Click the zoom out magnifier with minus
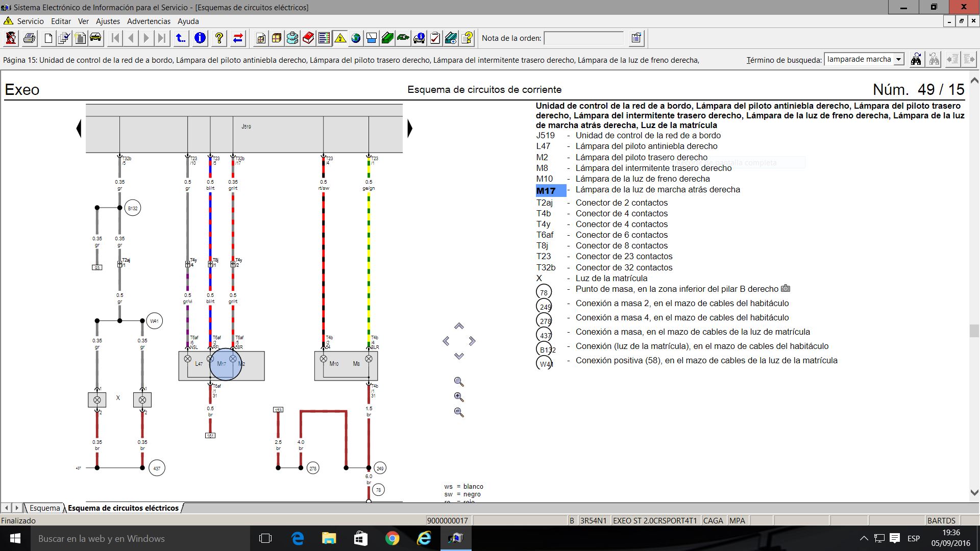 click(459, 412)
